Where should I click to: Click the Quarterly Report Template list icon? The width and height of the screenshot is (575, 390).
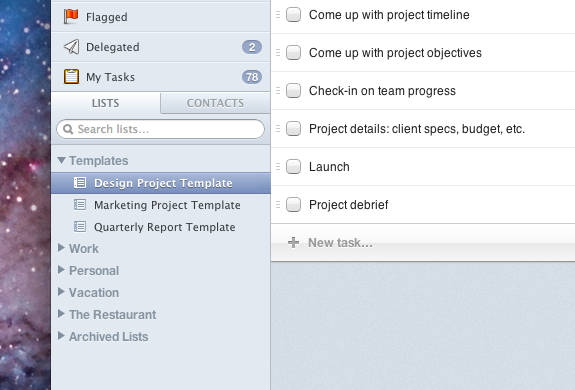80,227
